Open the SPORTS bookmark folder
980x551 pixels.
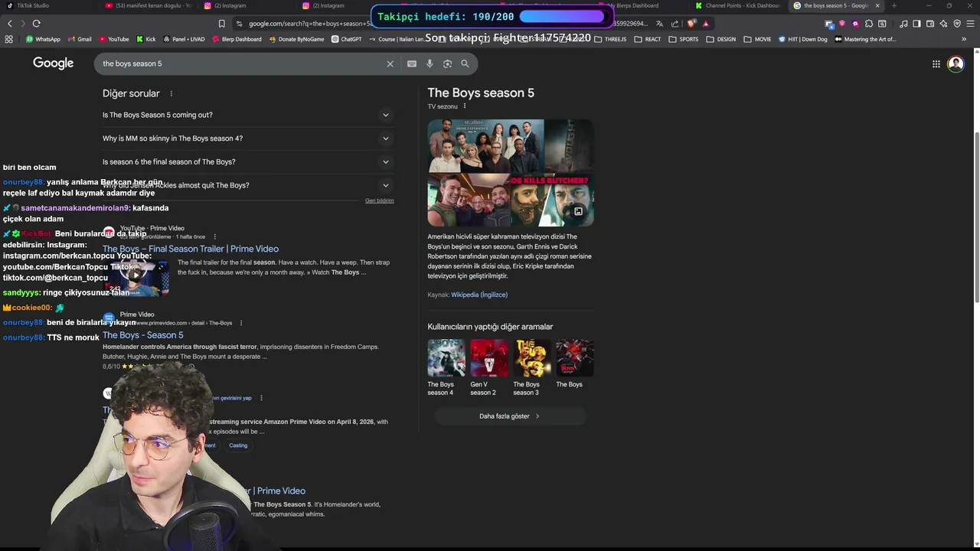click(x=684, y=39)
